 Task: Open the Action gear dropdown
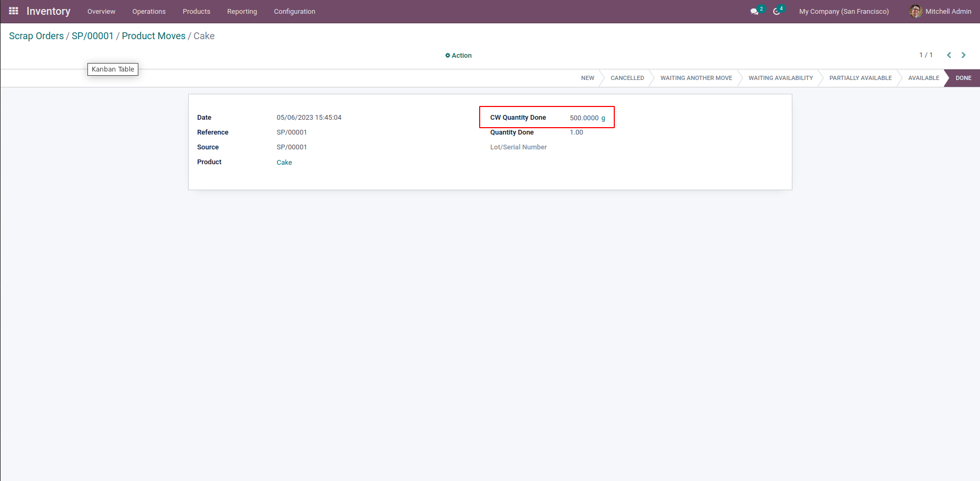458,56
